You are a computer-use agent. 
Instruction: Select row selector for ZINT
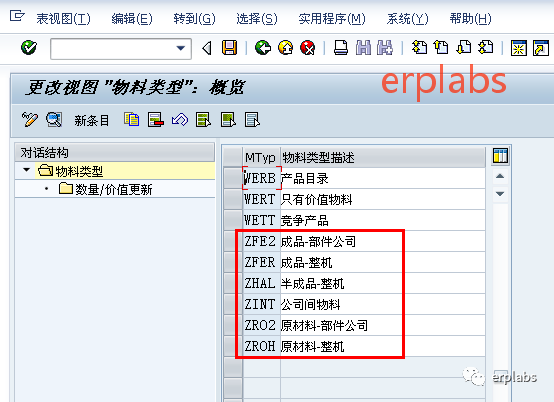pos(233,305)
